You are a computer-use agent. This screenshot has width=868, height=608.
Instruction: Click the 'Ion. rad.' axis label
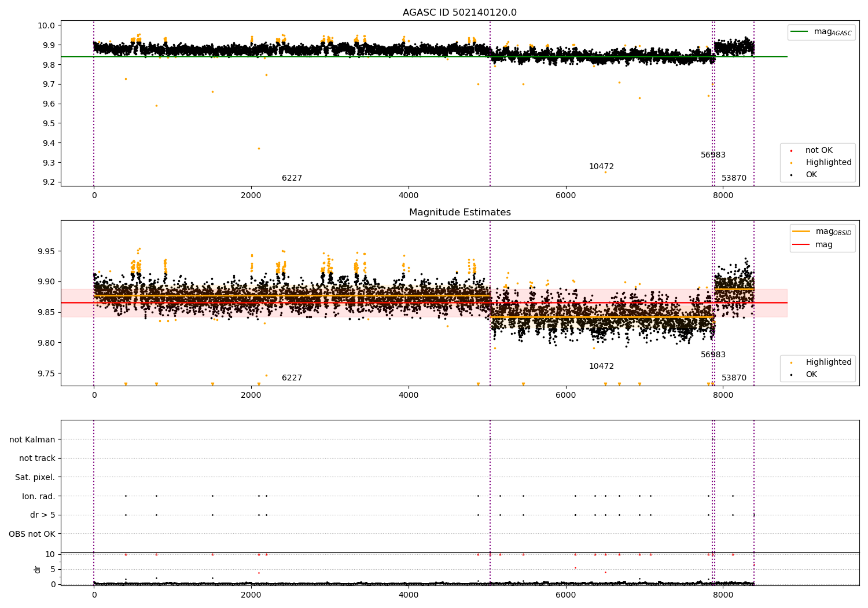click(x=39, y=496)
